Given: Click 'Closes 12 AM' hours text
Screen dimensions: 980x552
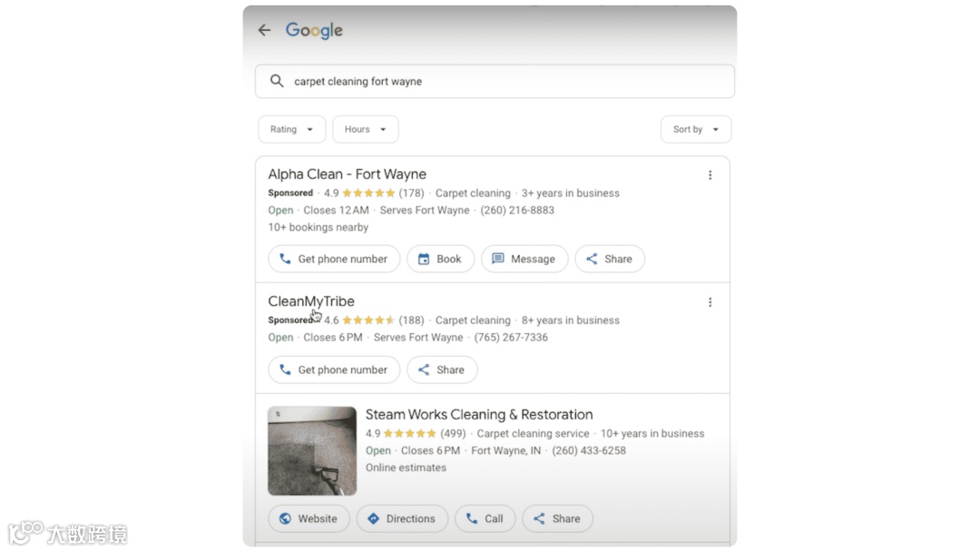Looking at the screenshot, I should click(337, 210).
